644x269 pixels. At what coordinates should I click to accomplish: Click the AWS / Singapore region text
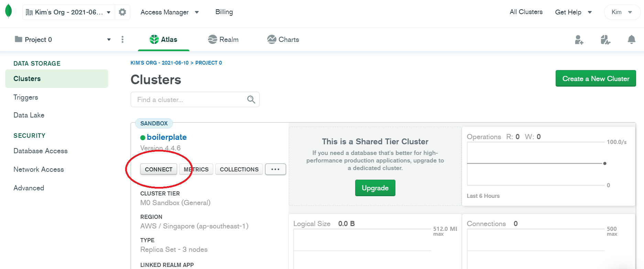(x=194, y=226)
